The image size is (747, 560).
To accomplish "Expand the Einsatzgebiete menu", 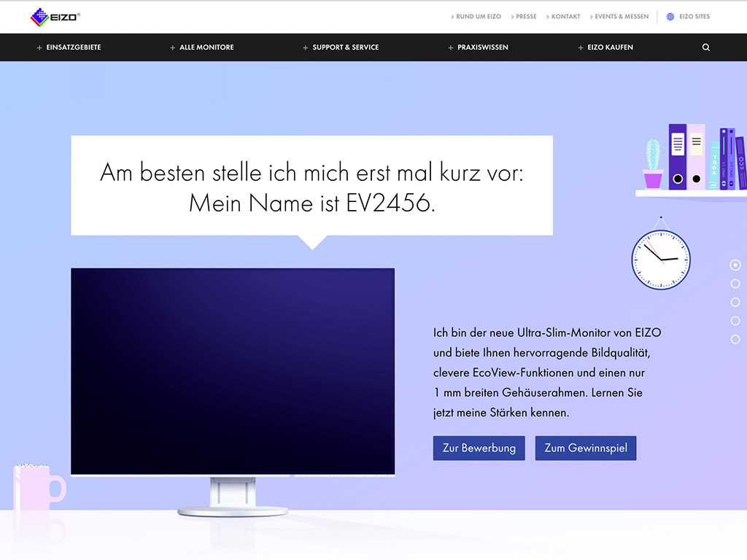I will point(69,47).
